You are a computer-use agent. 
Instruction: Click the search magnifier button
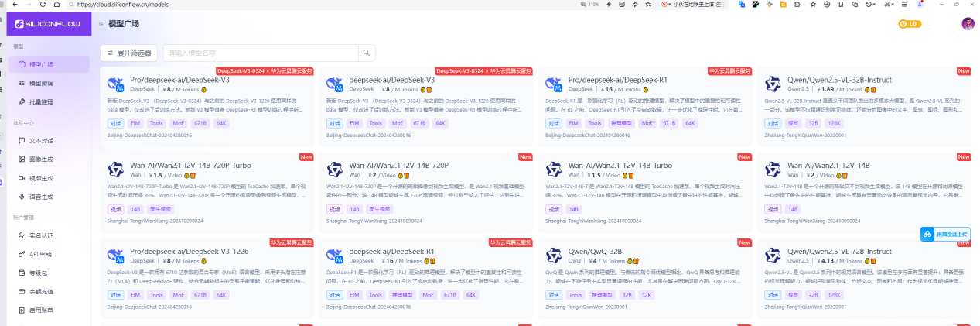[366, 53]
